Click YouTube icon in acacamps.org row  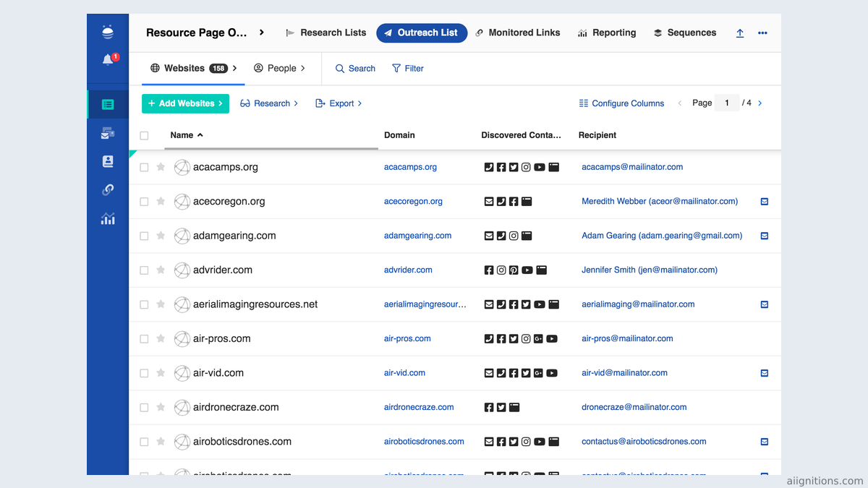(540, 167)
